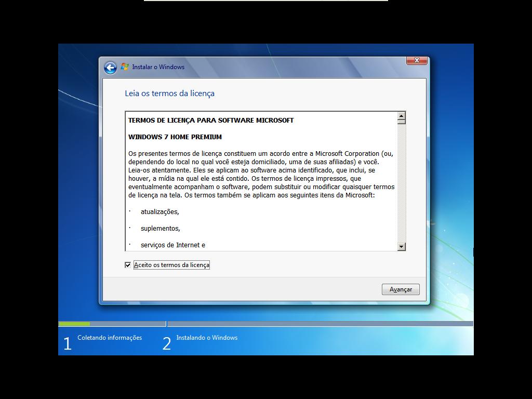Screen dimensions: 532x399
Task: Click the Windows flag logo in title bar
Action: coord(125,66)
